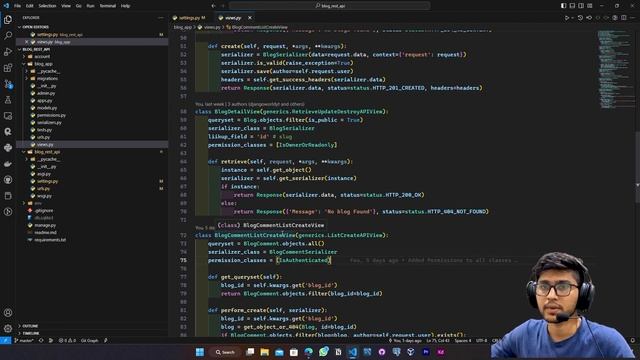Toggle the primary side bar layout

pos(563,6)
